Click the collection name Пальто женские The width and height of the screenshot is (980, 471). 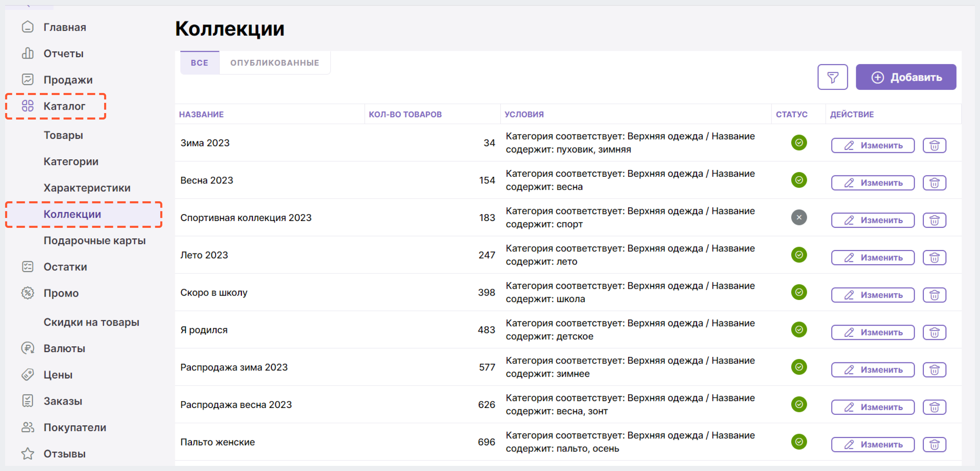[x=217, y=442]
